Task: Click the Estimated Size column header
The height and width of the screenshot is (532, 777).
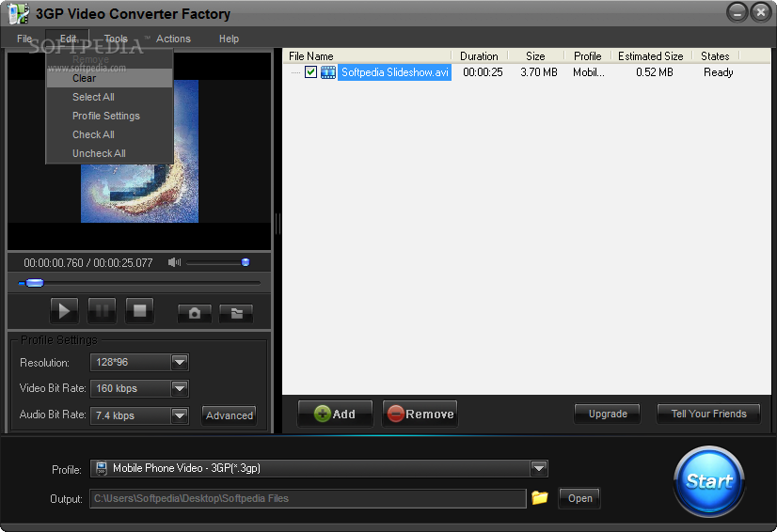Action: (x=651, y=56)
